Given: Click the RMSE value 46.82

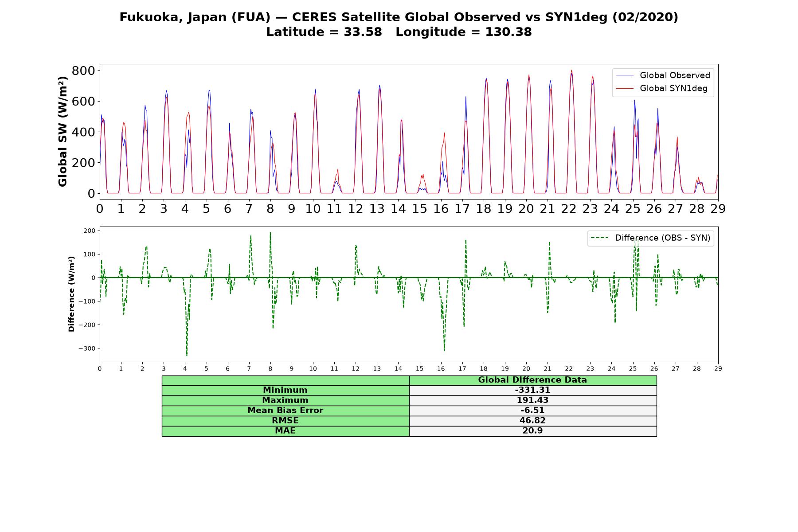Looking at the screenshot, I should pyautogui.click(x=532, y=421).
